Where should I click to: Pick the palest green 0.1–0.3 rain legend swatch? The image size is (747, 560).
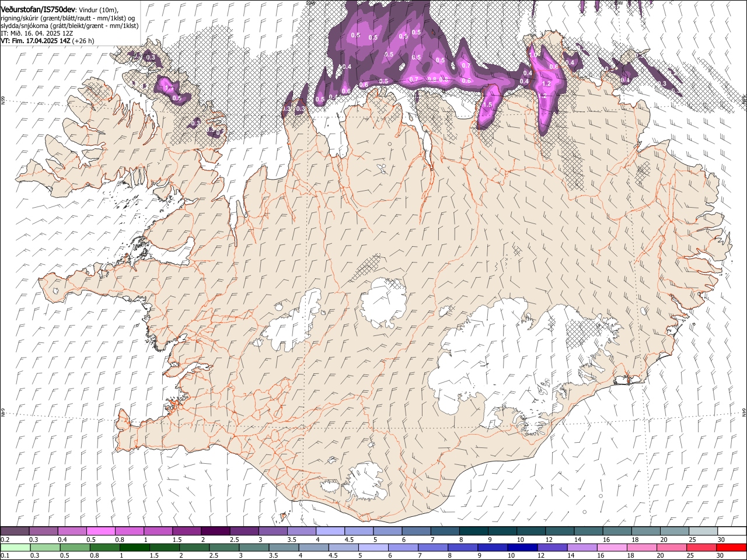tap(15, 547)
